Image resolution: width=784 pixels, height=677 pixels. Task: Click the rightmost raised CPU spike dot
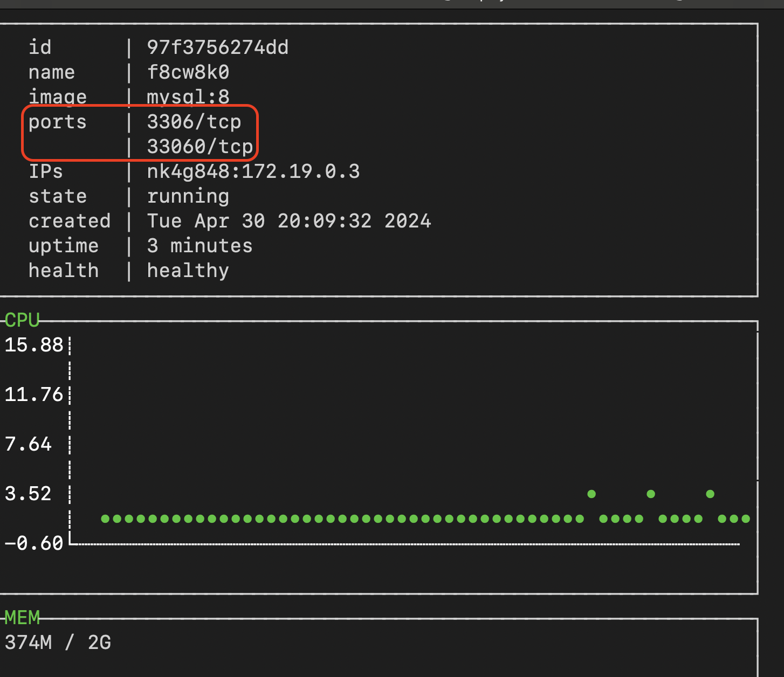pyautogui.click(x=710, y=494)
